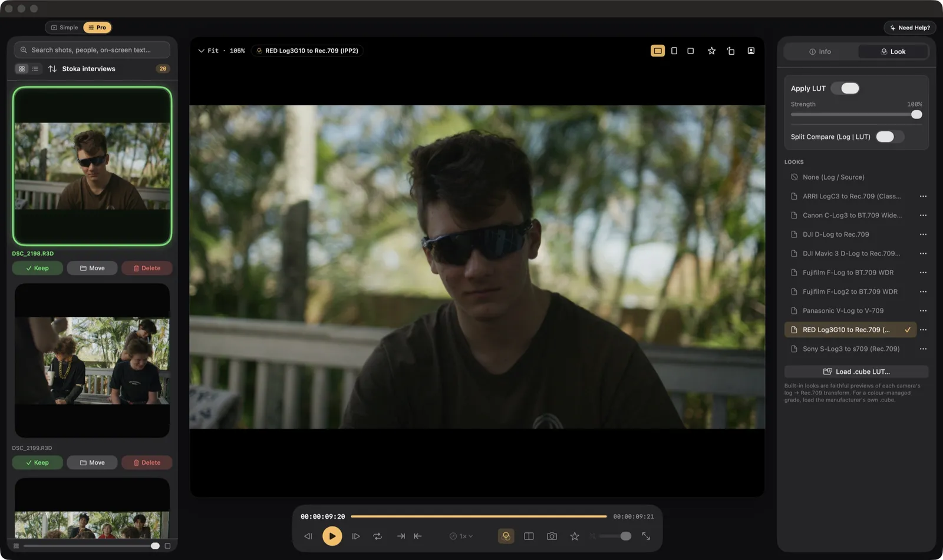Click Stoka interviews folder title
This screenshot has width=943, height=560.
pos(89,69)
